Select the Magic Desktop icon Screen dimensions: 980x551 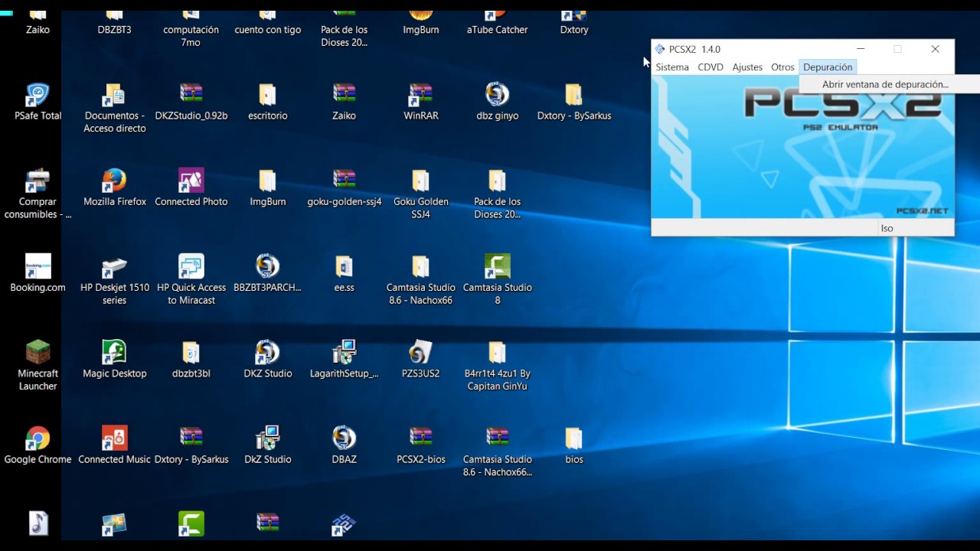[115, 360]
